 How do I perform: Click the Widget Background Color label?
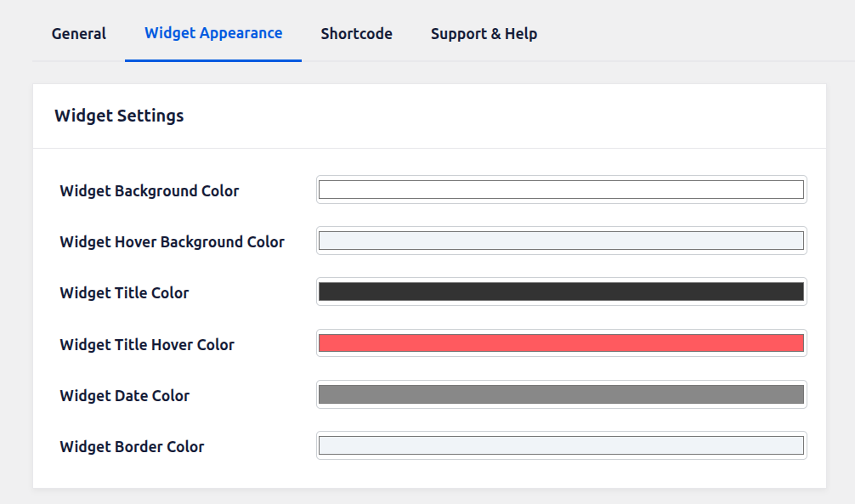click(x=150, y=191)
